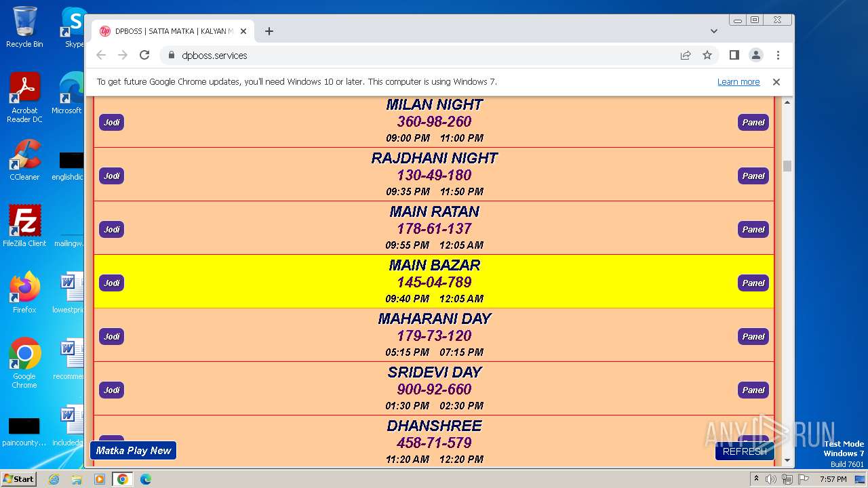Open Panel chart for Milan Night
868x488 pixels.
point(753,122)
